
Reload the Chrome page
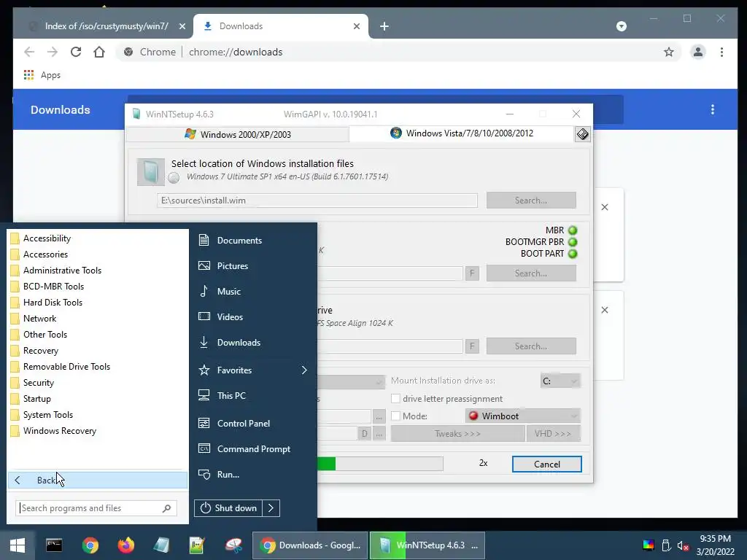76,52
